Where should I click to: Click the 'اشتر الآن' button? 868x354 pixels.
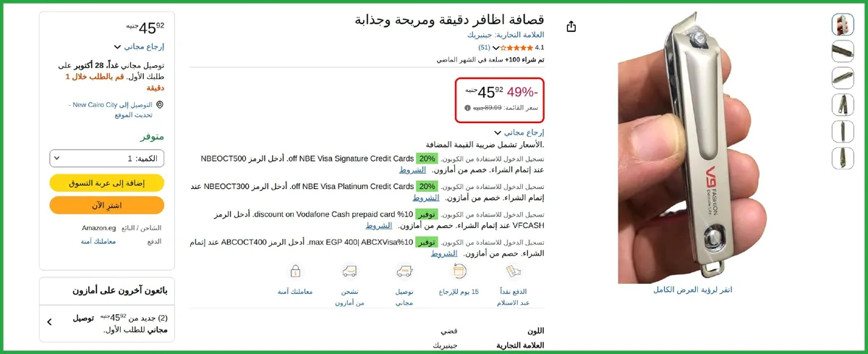[107, 206]
